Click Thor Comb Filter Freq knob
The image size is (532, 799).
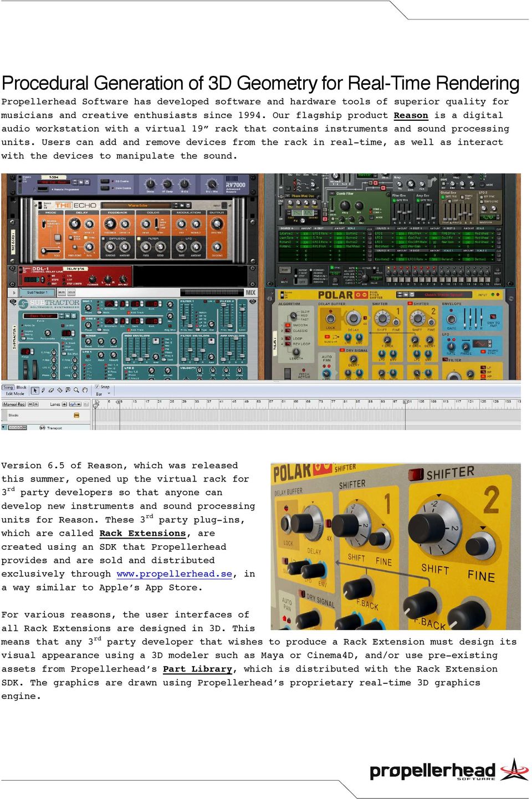(x=345, y=206)
